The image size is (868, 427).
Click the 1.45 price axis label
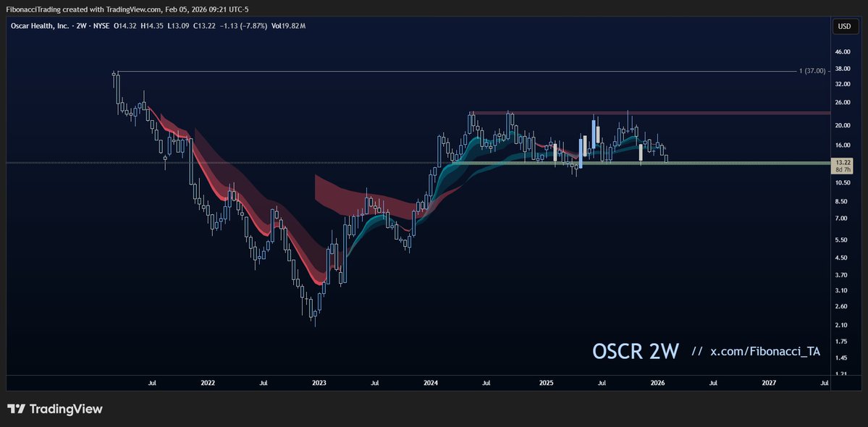tap(843, 358)
